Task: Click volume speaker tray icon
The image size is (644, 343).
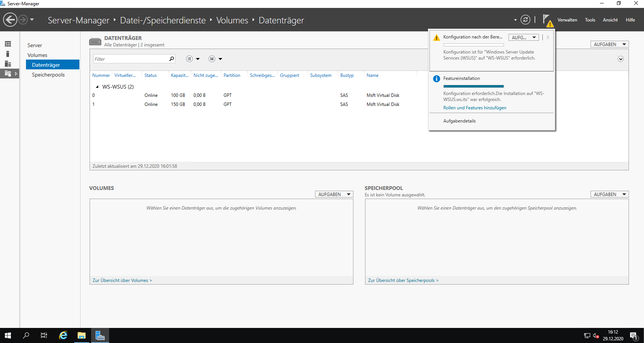Action: [596, 335]
